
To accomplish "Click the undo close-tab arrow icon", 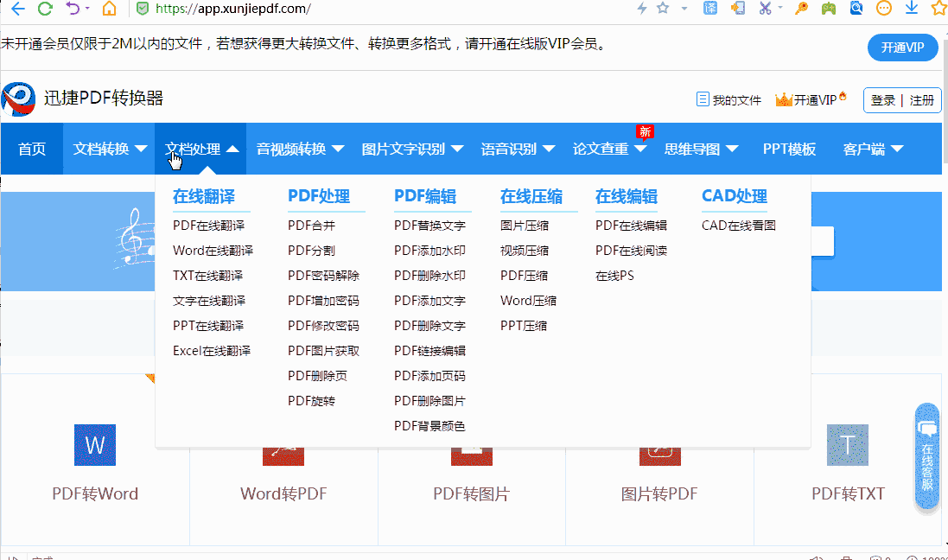I will click(73, 9).
